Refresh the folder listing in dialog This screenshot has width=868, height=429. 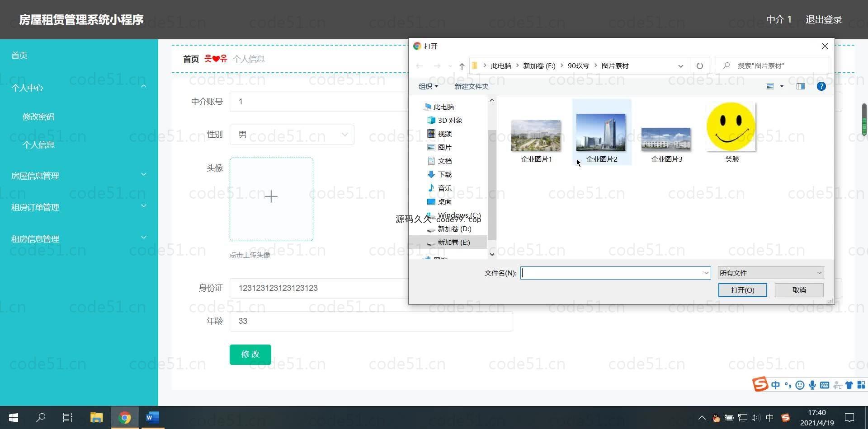(699, 66)
